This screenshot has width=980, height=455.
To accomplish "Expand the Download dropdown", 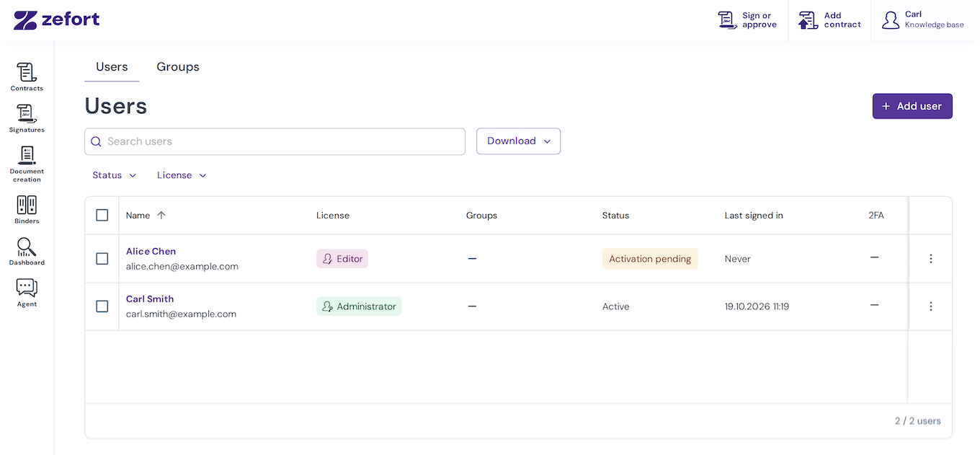I will point(518,141).
